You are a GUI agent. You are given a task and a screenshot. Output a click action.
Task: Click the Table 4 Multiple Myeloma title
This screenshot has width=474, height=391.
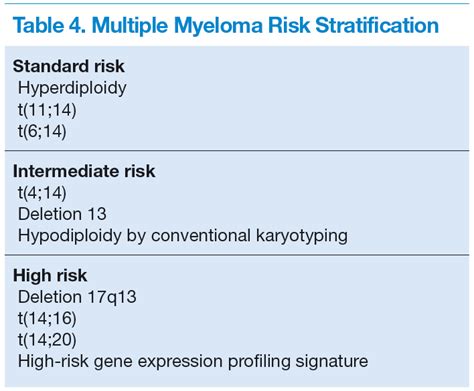[226, 26]
